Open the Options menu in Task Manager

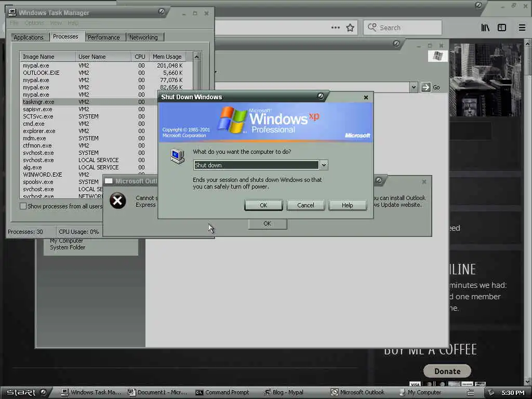[34, 23]
